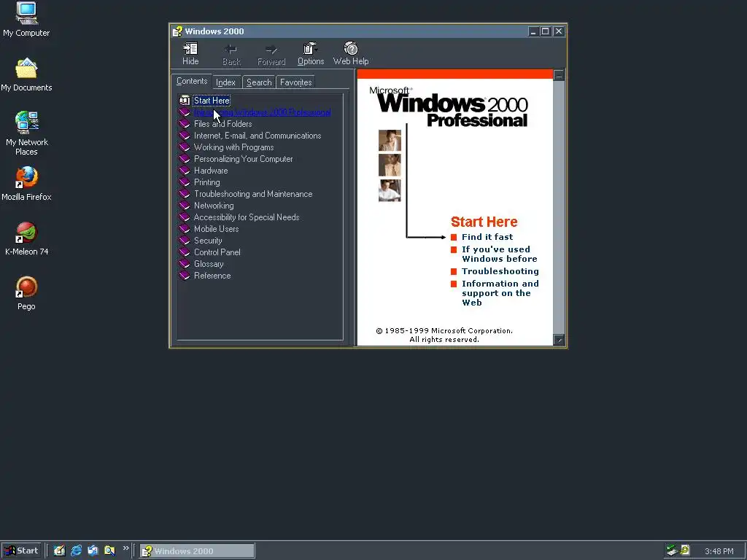Click the My Network Places desktop icon
Viewport: 747px width, 560px height.
(x=26, y=133)
